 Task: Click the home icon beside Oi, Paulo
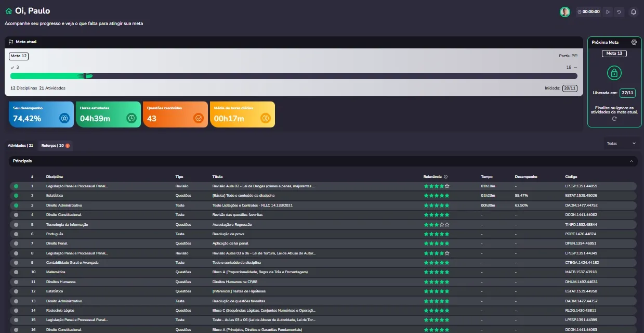click(9, 11)
